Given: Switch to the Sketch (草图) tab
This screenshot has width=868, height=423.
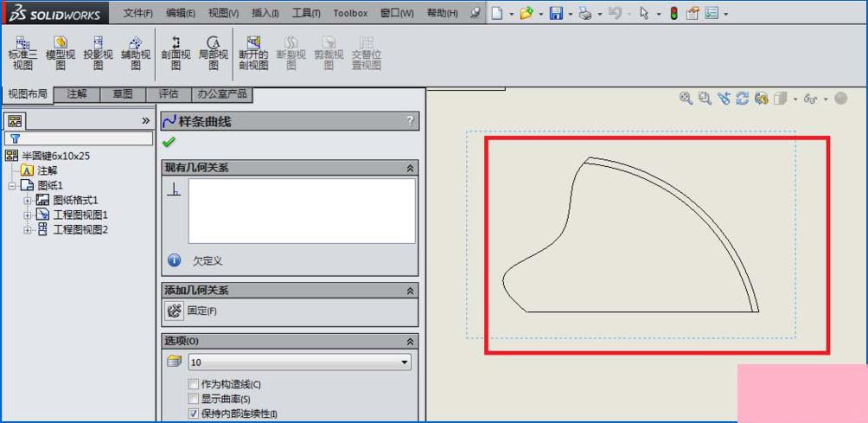Looking at the screenshot, I should coord(123,94).
